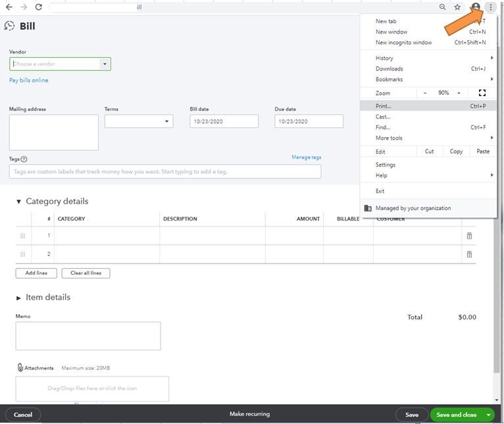Bookmark this page with star icon
Screen dimensions: 504x424
pyautogui.click(x=457, y=7)
